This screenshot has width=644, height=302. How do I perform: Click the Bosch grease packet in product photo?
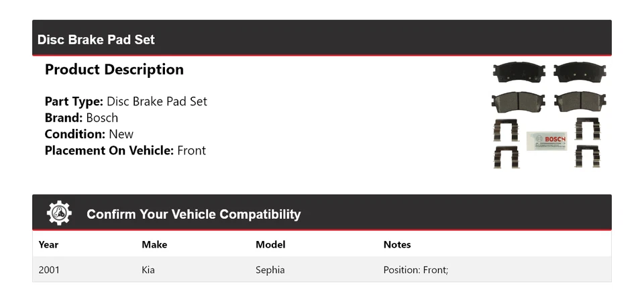click(546, 140)
